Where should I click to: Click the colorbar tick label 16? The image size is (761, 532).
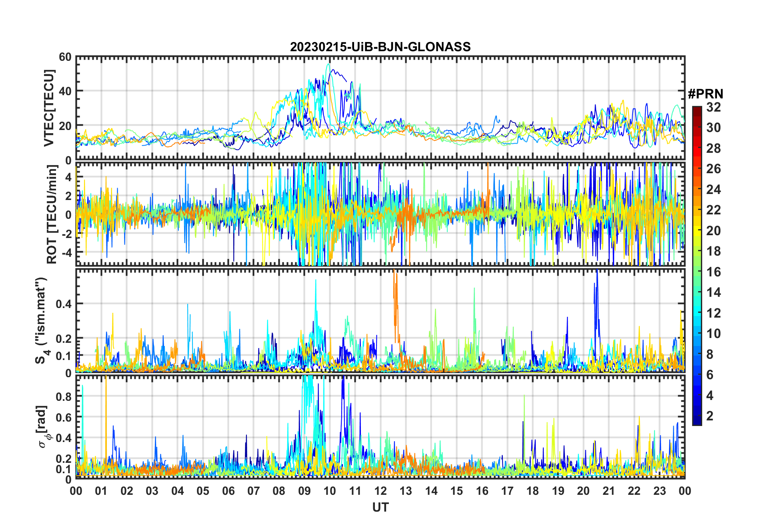coord(713,272)
